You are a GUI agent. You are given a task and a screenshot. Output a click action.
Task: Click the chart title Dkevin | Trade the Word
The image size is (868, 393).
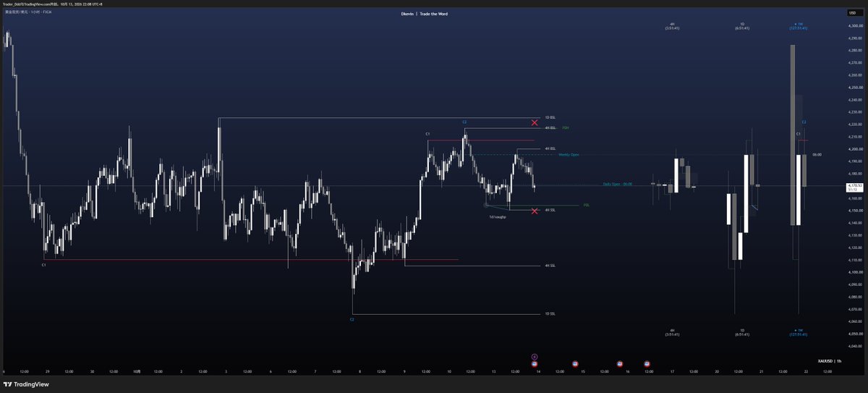tap(423, 14)
